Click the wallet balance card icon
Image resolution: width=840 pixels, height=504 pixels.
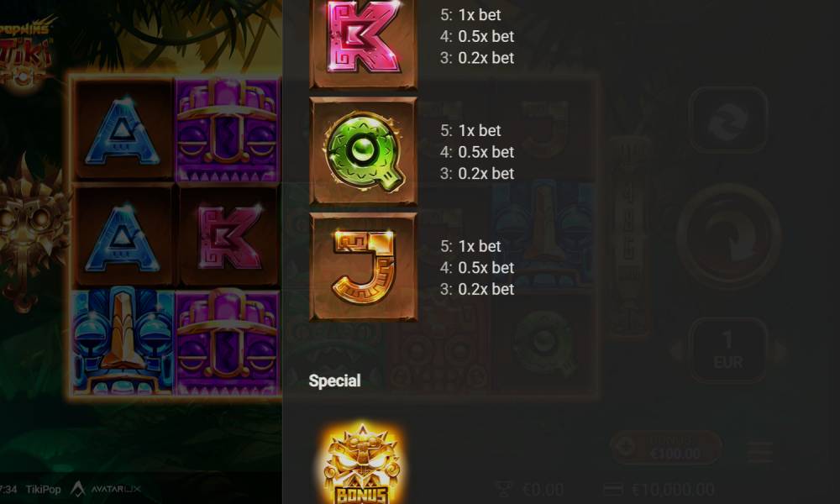tap(613, 489)
